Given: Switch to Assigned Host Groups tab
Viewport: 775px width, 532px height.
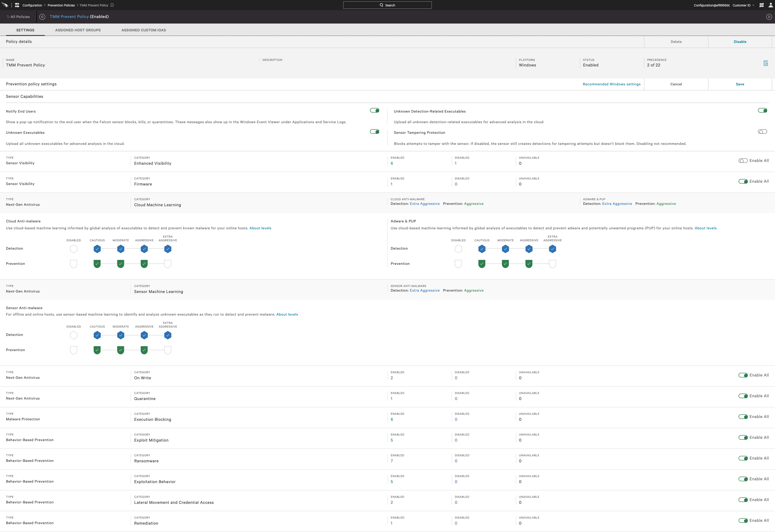Looking at the screenshot, I should 78,30.
